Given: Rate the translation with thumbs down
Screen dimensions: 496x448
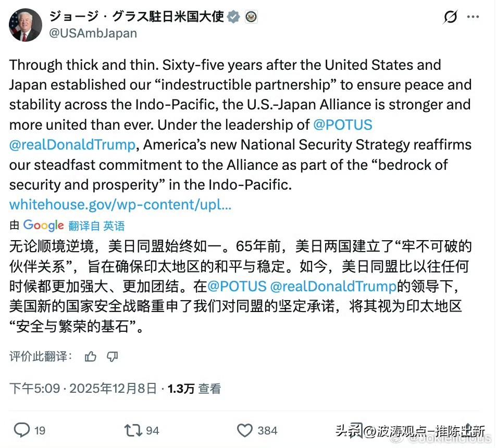Looking at the screenshot, I should [112, 357].
